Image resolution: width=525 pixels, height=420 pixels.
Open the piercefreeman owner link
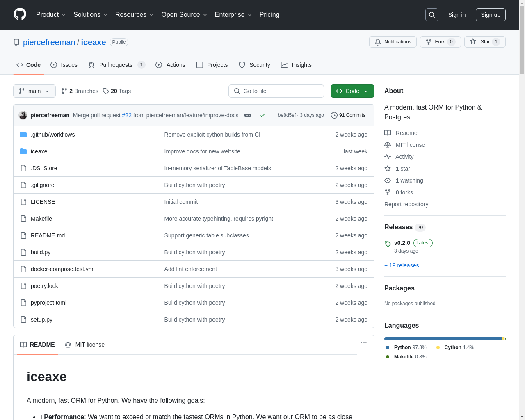click(x=49, y=42)
